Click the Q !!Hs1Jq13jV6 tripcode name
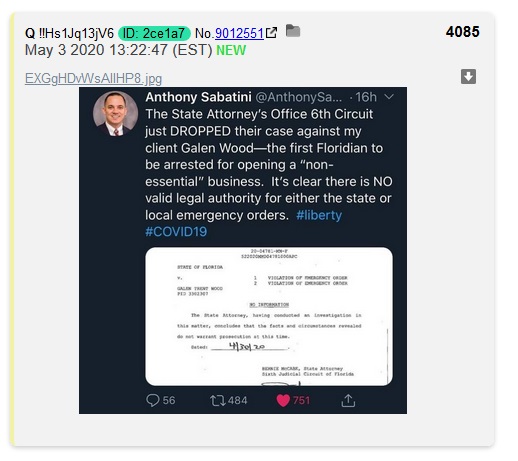Image resolution: width=518 pixels, height=461 pixels. point(69,33)
